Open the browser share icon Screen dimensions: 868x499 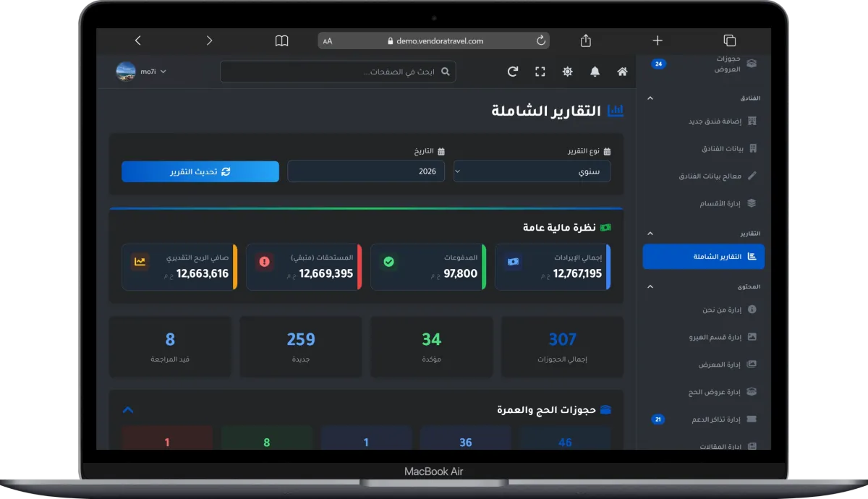[586, 40]
